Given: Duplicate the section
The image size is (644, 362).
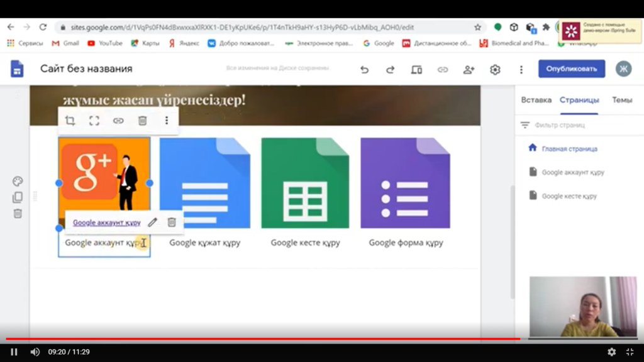Looking at the screenshot, I should pos(17,197).
